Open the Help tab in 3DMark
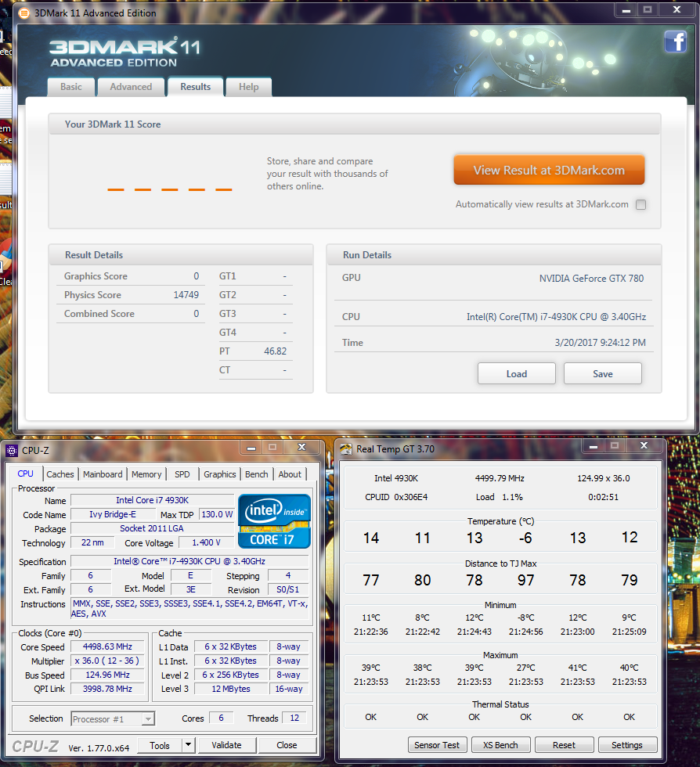This screenshot has height=767, width=700. click(x=249, y=87)
